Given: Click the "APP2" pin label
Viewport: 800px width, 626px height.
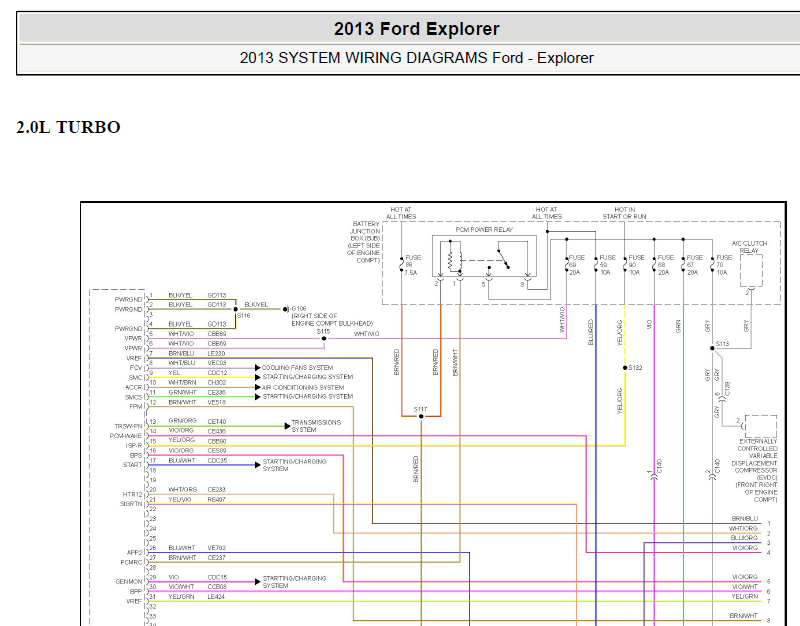Looking at the screenshot, I should click(135, 553).
